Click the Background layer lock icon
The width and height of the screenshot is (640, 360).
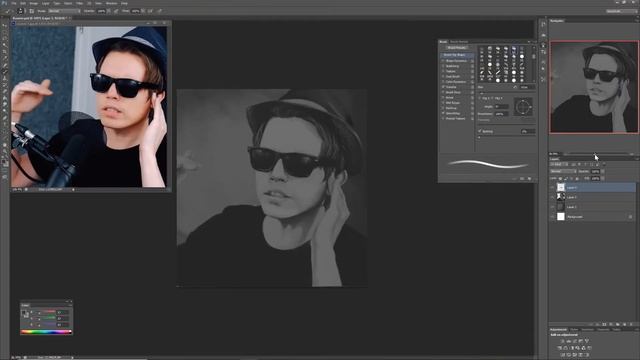[x=630, y=217]
